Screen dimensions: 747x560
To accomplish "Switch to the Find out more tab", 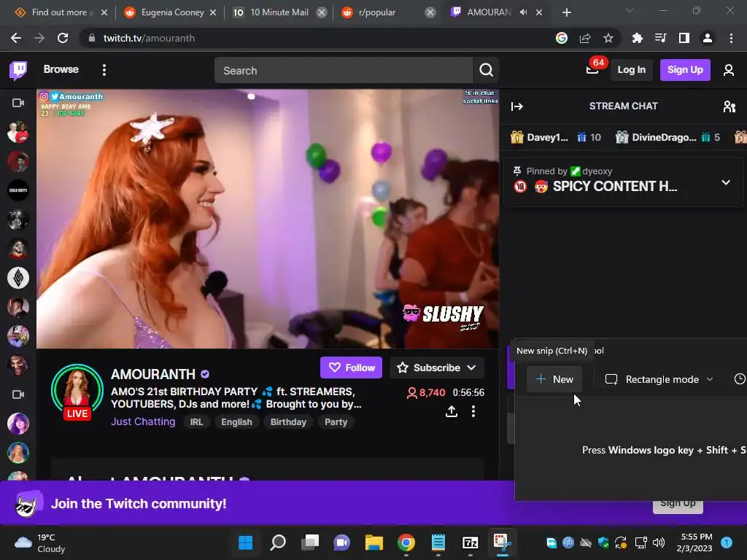I will point(61,12).
